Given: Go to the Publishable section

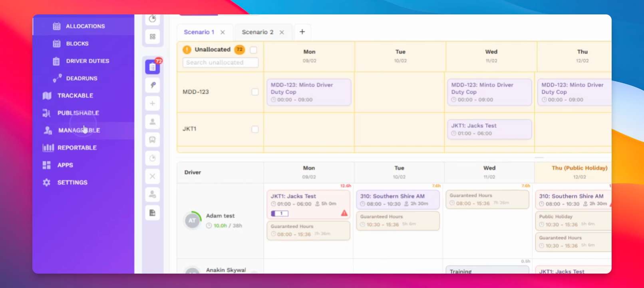Looking at the screenshot, I should 78,113.
